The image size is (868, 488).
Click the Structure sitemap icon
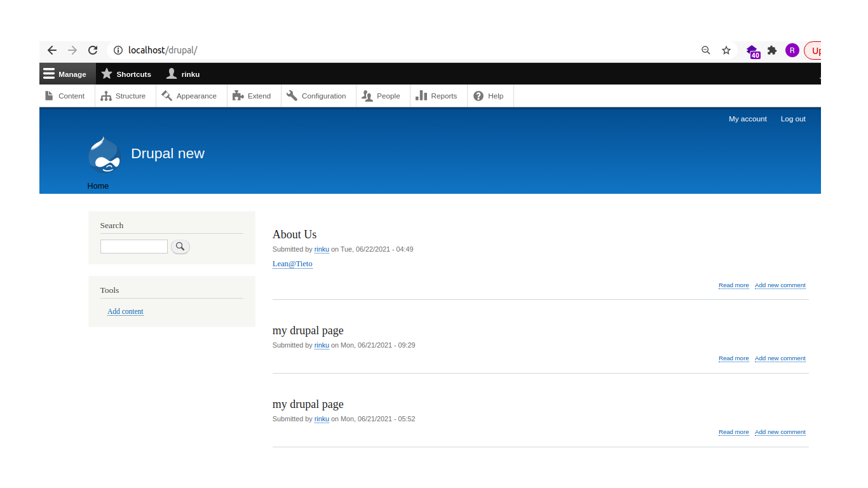[x=105, y=95]
